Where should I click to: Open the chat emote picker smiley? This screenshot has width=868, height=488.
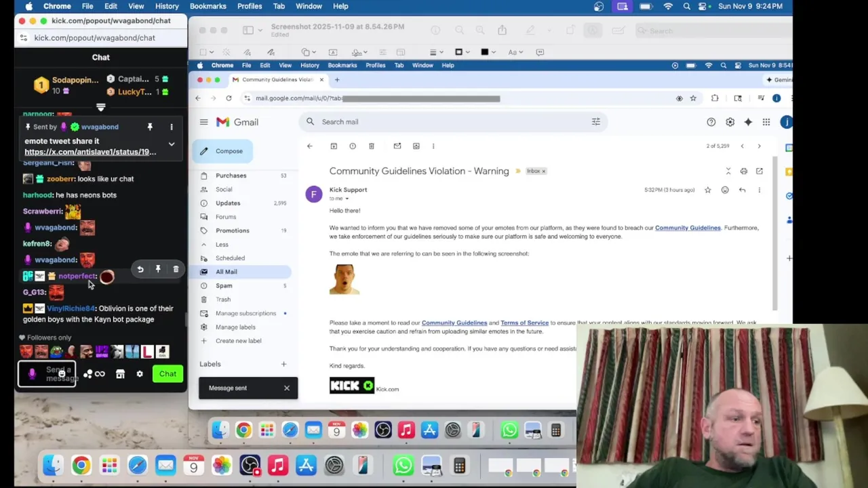click(62, 373)
